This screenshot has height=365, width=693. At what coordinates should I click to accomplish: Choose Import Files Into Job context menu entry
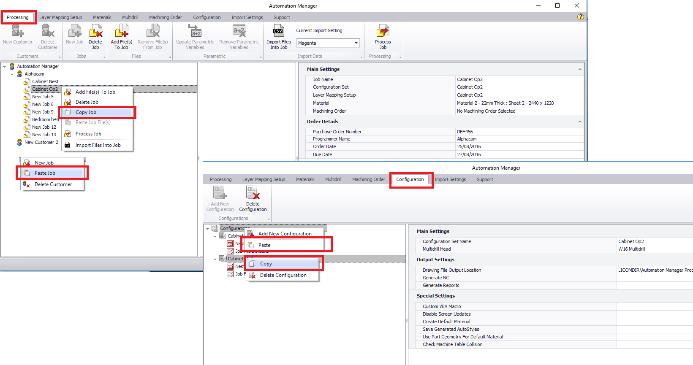pos(97,145)
